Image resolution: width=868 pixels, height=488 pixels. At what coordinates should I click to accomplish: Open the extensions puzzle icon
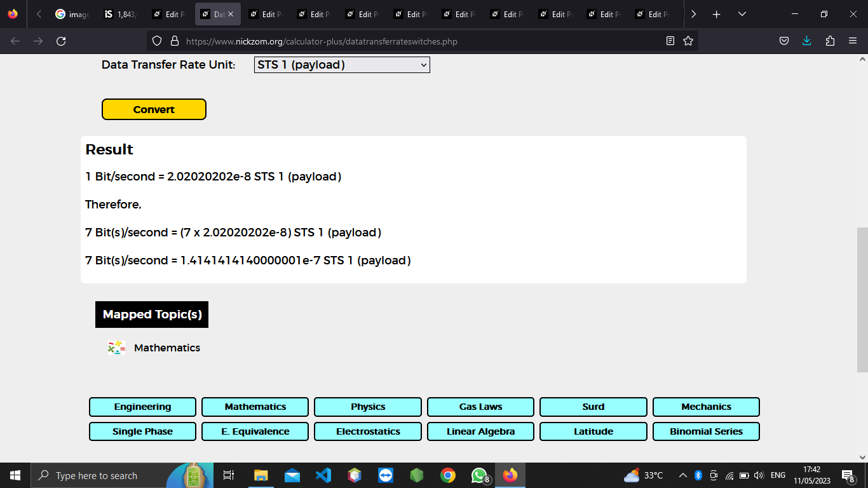coord(830,41)
